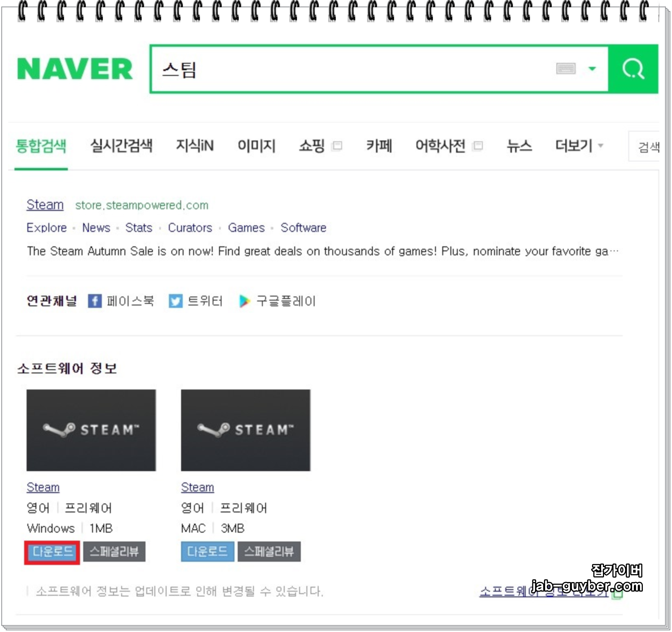Click the Windows Steam thumbnail image

[91, 430]
